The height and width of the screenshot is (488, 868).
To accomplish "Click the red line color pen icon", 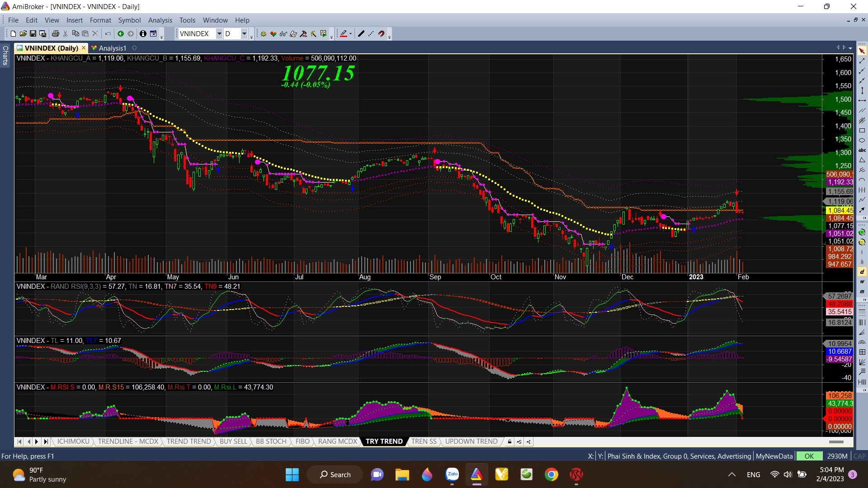I will 344,33.
